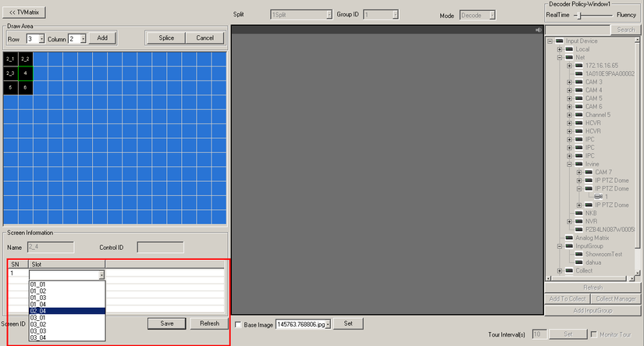Click the CAM 5 device icon
Viewport: 644px width, 346px height.
(x=578, y=98)
